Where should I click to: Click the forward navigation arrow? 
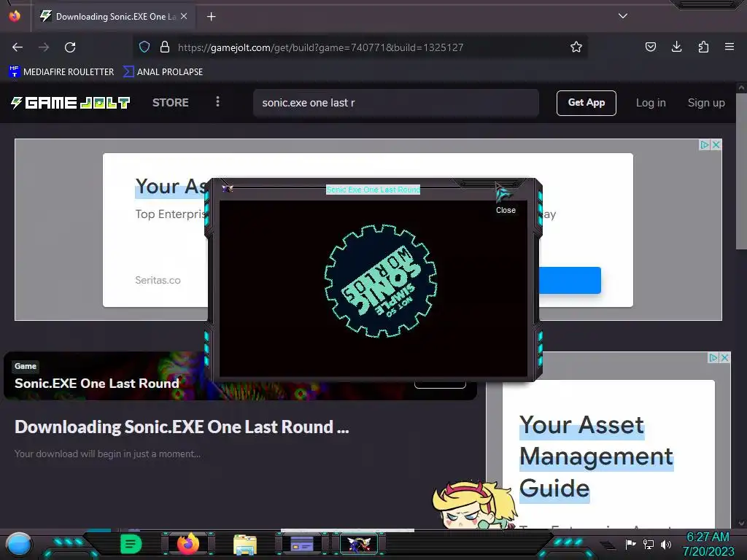click(x=44, y=47)
